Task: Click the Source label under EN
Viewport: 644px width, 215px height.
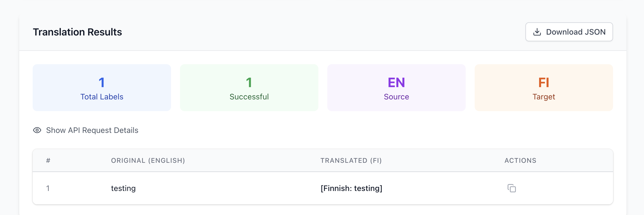Action: point(396,97)
